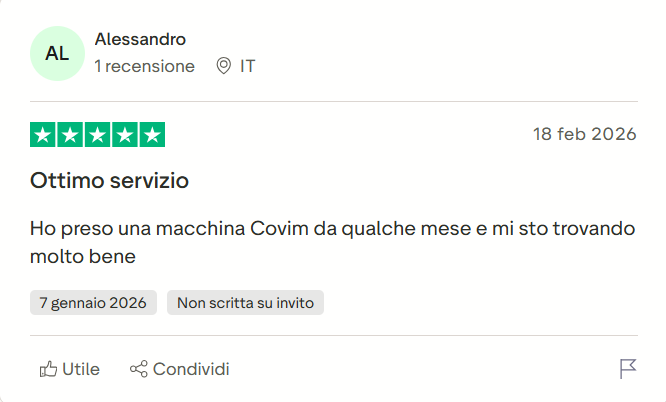Click the location pin icon
Viewport: 666px width, 402px height.
click(224, 66)
